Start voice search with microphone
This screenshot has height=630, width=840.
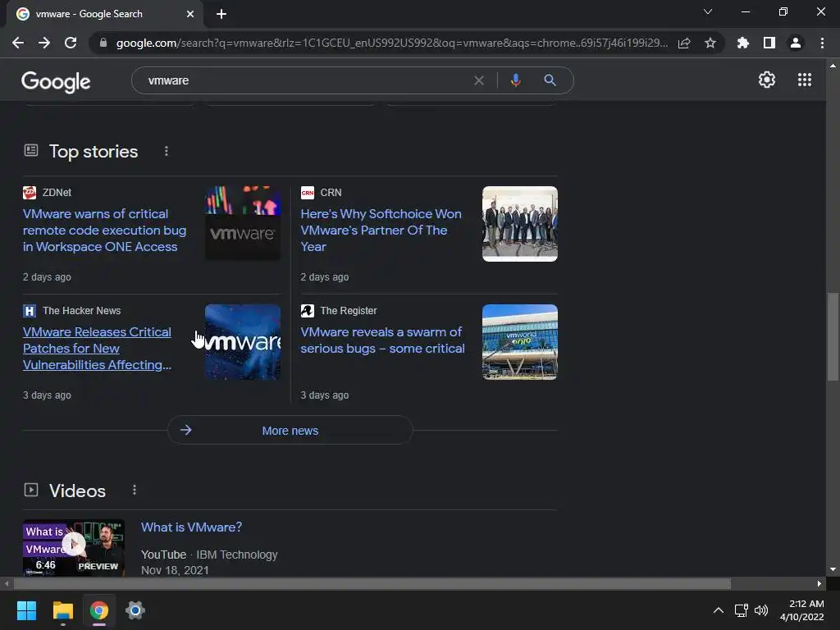tap(515, 80)
